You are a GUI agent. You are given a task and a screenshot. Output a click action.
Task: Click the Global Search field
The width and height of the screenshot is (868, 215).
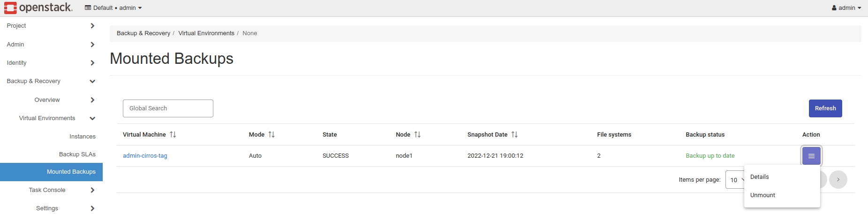168,108
